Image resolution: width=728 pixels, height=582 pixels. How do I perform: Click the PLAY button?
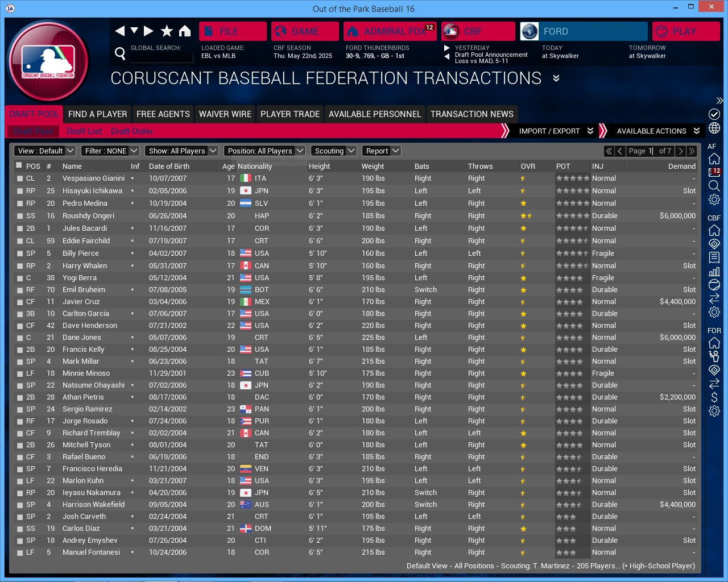click(685, 31)
